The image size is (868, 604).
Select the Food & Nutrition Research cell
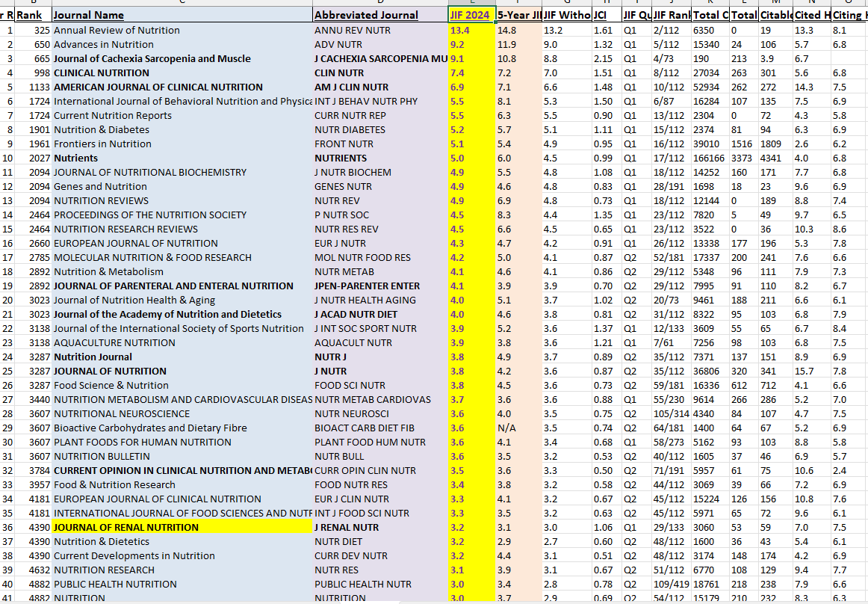[x=182, y=485]
